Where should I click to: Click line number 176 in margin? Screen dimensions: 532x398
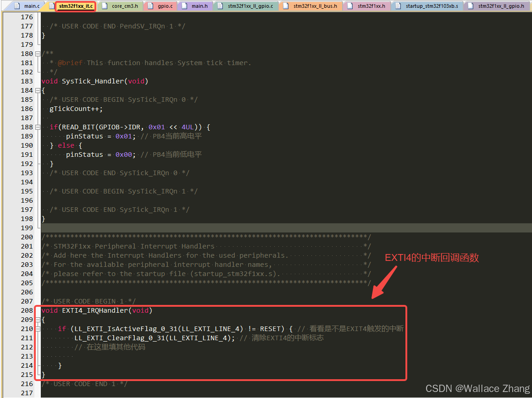(x=27, y=17)
